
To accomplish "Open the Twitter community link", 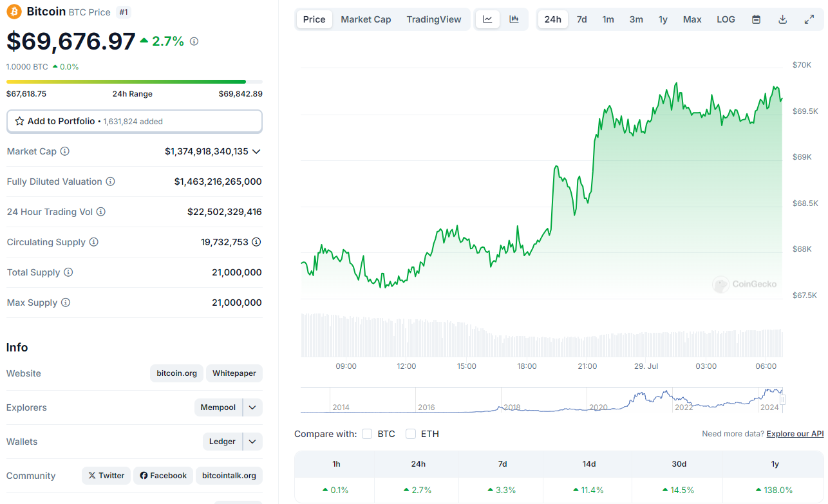I will coord(106,476).
